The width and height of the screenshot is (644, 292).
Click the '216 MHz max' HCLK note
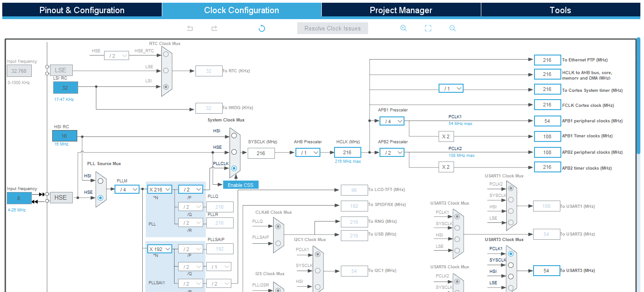[347, 161]
